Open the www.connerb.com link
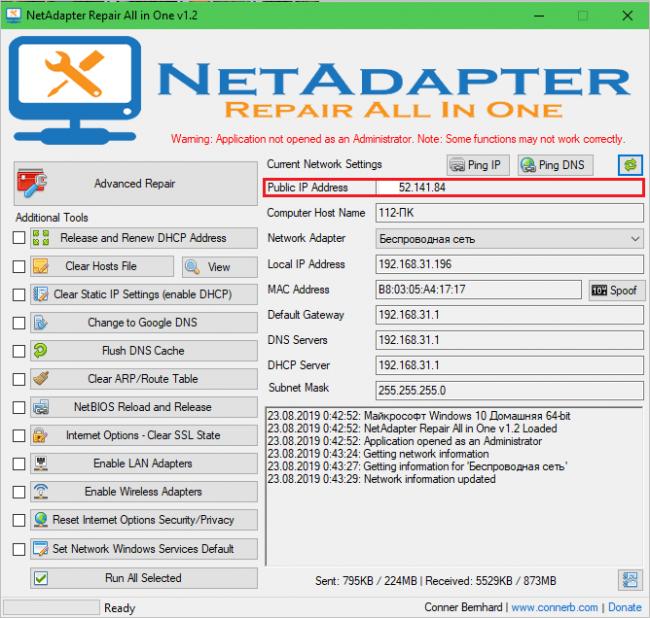The image size is (650, 618). [554, 607]
